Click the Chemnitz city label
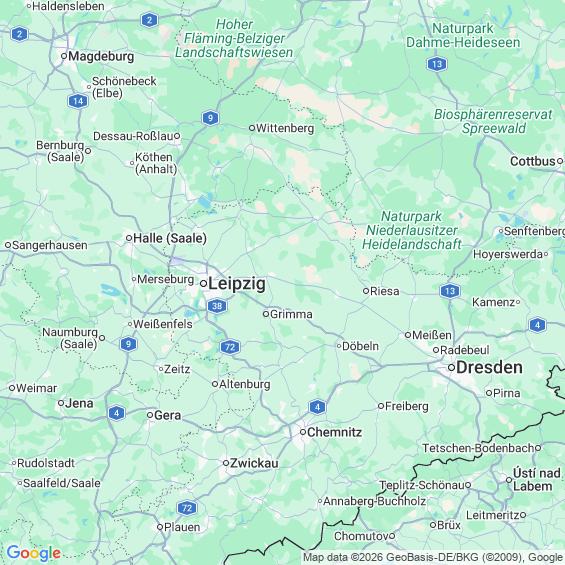Viewport: 565px width, 565px height. pos(334,432)
